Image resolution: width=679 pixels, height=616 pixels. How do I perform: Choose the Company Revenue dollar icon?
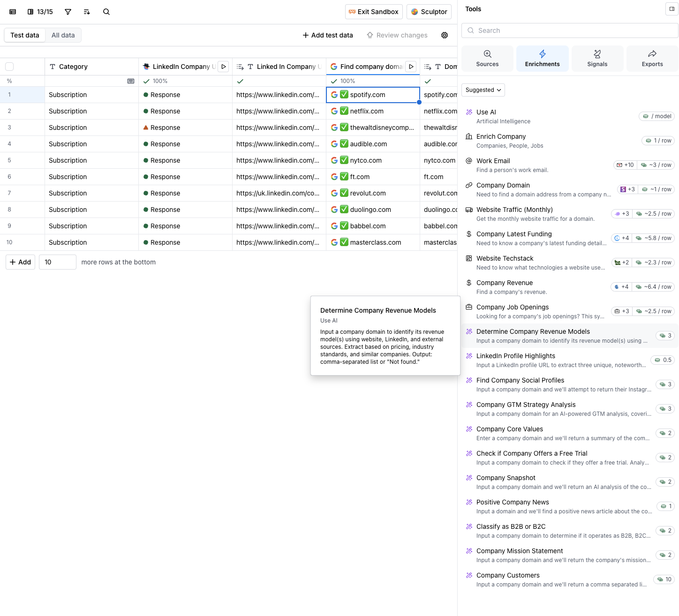(x=469, y=283)
